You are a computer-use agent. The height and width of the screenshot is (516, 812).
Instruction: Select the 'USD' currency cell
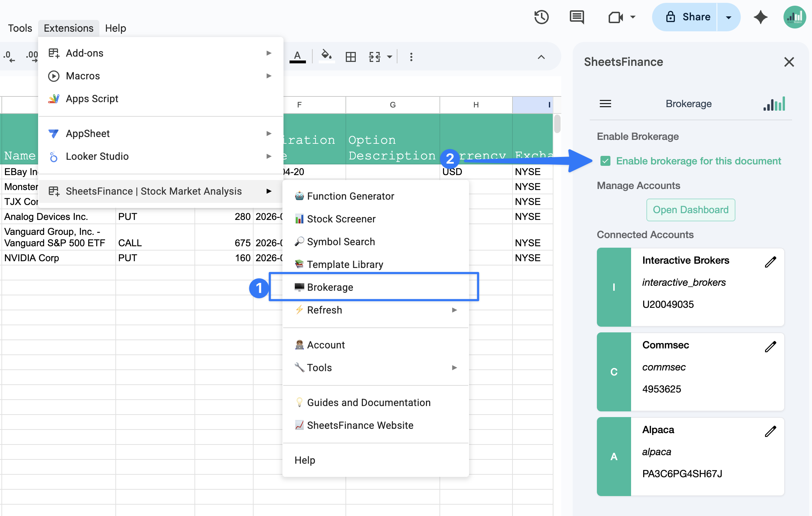click(x=476, y=172)
